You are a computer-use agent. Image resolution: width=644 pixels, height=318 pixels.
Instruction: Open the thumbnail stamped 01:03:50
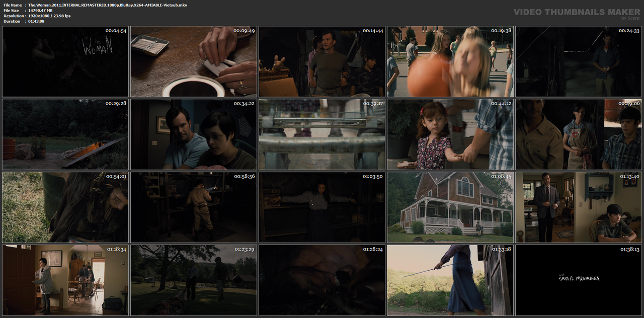pyautogui.click(x=322, y=207)
